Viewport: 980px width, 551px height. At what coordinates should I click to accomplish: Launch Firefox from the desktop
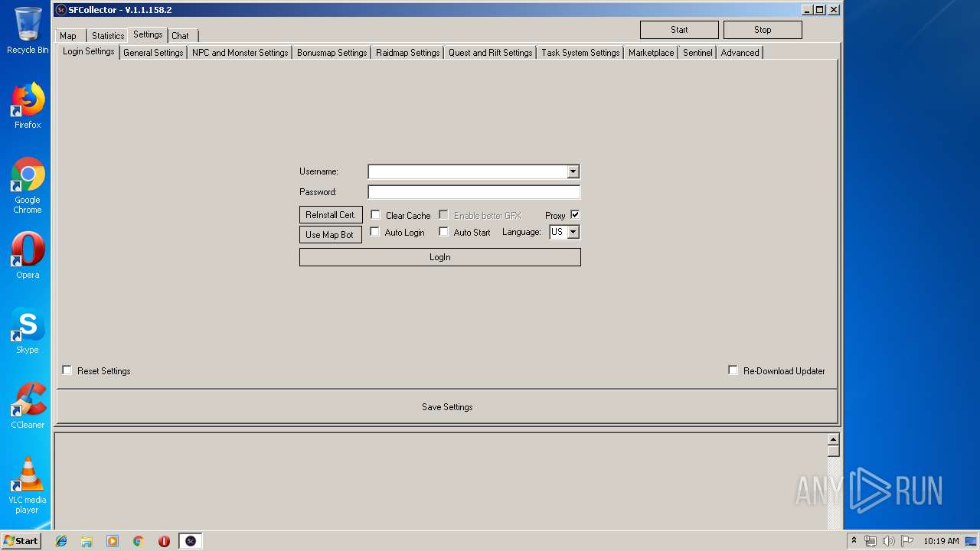(27, 106)
